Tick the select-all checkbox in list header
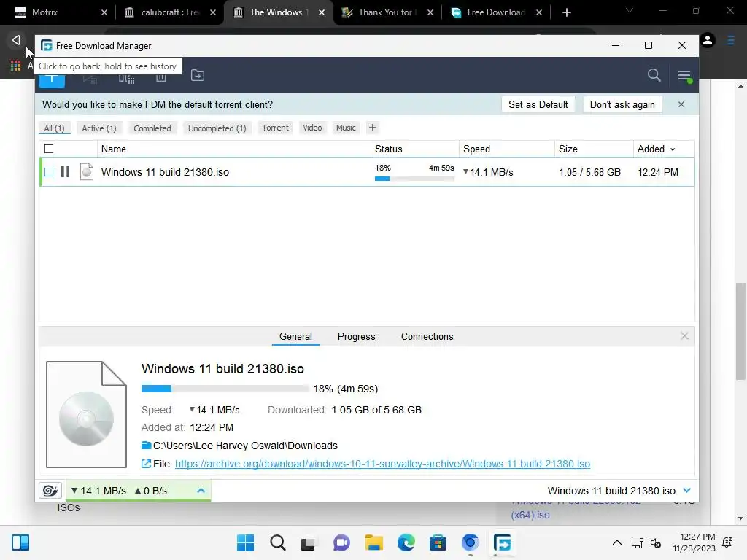Screen dimensions: 747x560 point(49,149)
